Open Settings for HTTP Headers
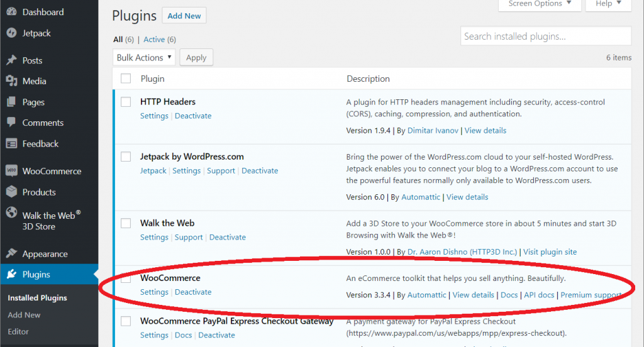The image size is (644, 347). pyautogui.click(x=154, y=116)
